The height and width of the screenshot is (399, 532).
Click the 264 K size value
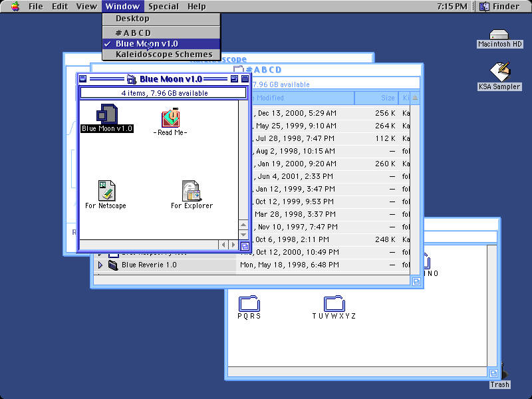click(385, 126)
